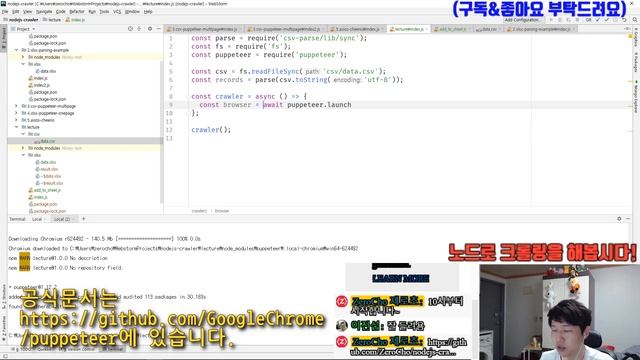This screenshot has height=360, width=640.
Task: Open Terminal panel settings gear
Action: click(619, 219)
